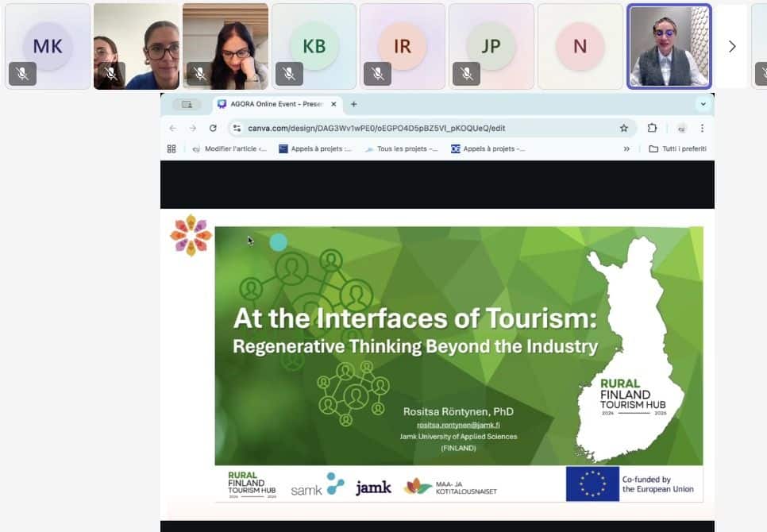Open the tab search dropdown arrow
Image resolution: width=767 pixels, height=532 pixels.
tap(703, 104)
